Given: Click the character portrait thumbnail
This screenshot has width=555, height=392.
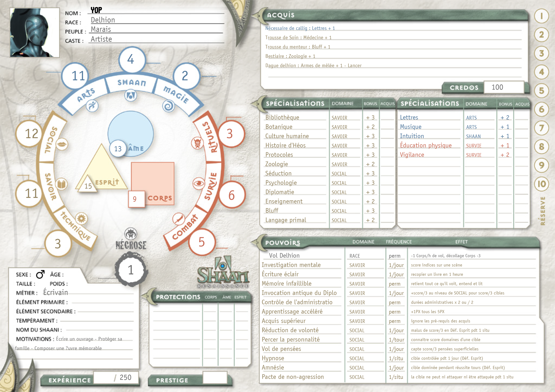Looking at the screenshot, I should [34, 33].
